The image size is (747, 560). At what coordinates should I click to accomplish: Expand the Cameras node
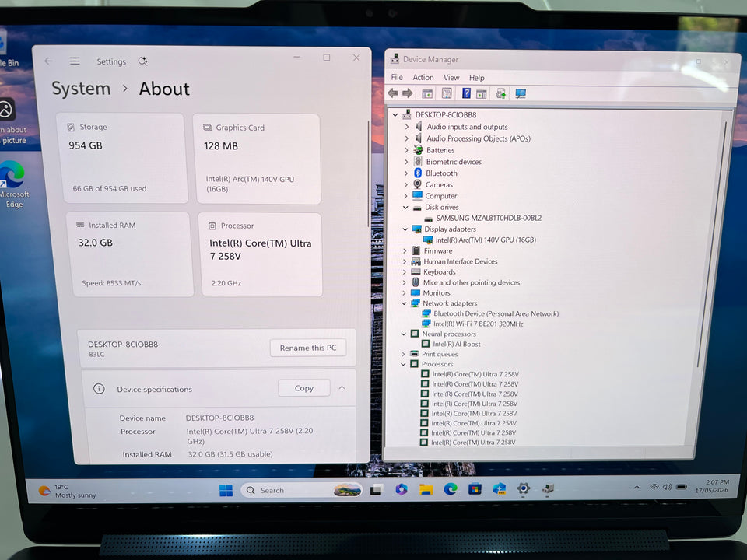click(x=406, y=185)
